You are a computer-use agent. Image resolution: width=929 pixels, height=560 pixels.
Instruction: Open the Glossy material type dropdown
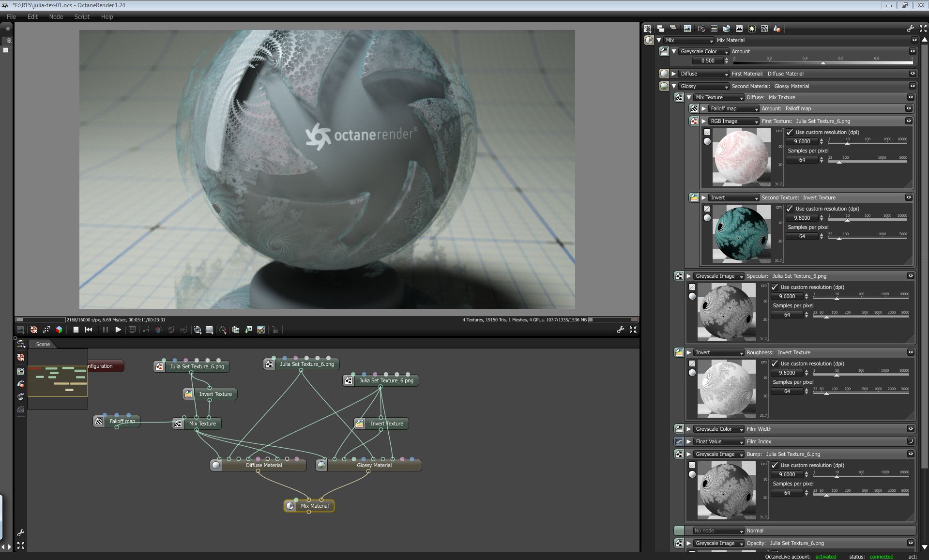pos(704,86)
